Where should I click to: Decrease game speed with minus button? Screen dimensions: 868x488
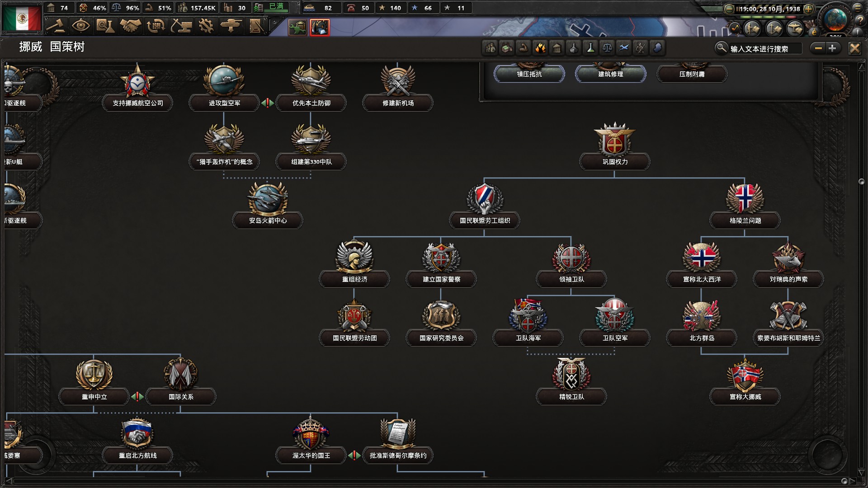(729, 9)
